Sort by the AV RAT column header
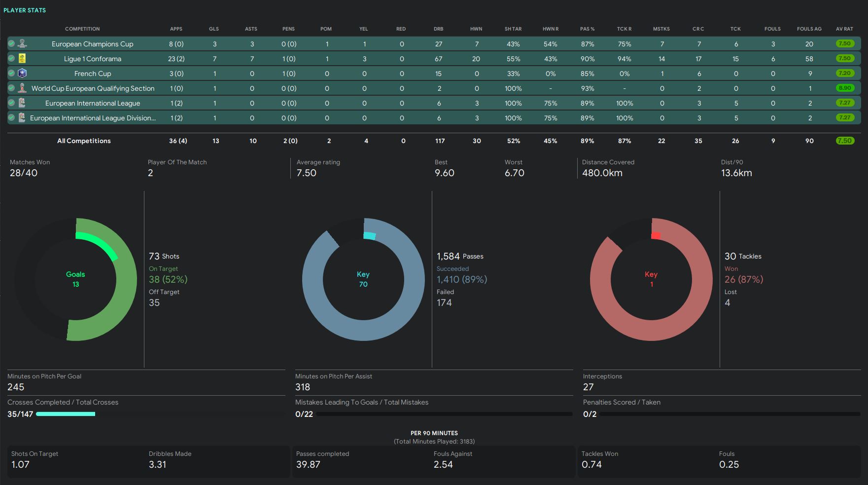This screenshot has width=868, height=485. pyautogui.click(x=844, y=29)
